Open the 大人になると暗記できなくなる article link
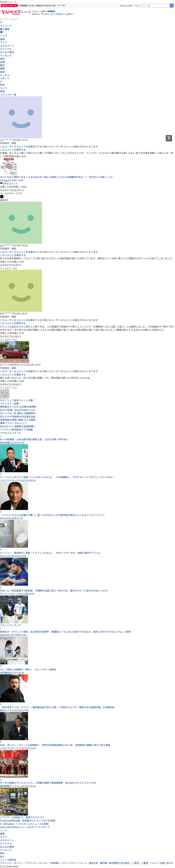 click(56, 177)
